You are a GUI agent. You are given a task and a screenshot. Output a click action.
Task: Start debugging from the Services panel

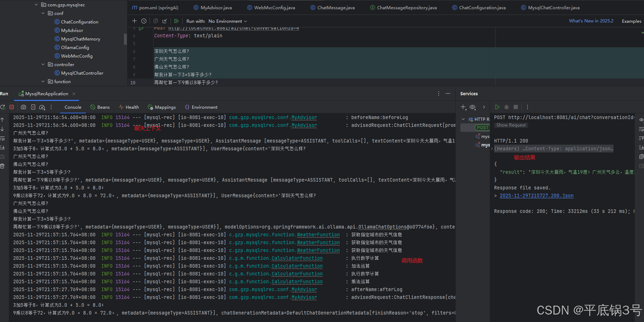click(507, 107)
